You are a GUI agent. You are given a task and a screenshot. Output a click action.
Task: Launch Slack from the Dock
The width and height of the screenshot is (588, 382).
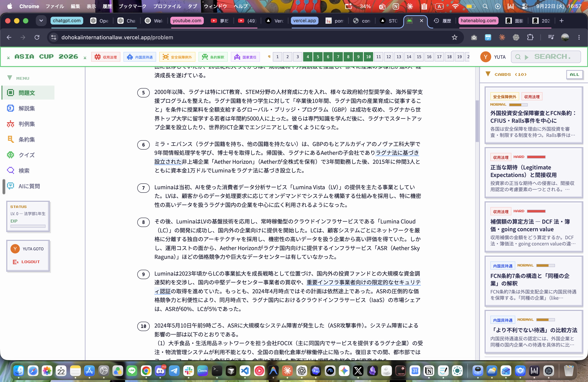[188, 371]
